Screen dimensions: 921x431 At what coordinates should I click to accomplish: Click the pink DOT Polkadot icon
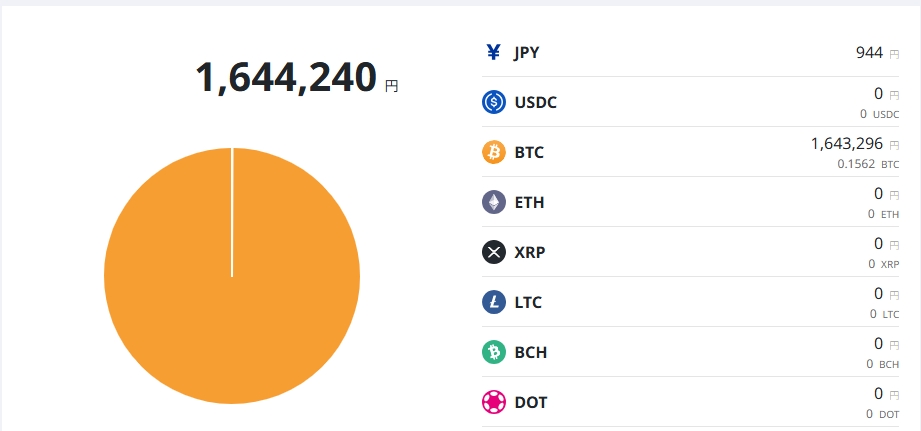[494, 402]
